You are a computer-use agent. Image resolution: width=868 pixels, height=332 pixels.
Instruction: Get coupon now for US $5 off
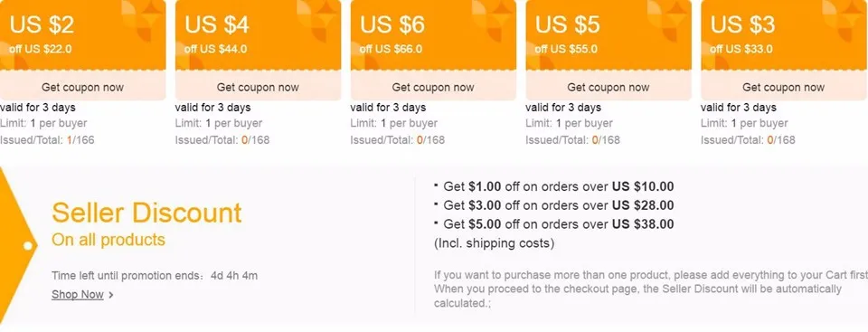(x=609, y=87)
